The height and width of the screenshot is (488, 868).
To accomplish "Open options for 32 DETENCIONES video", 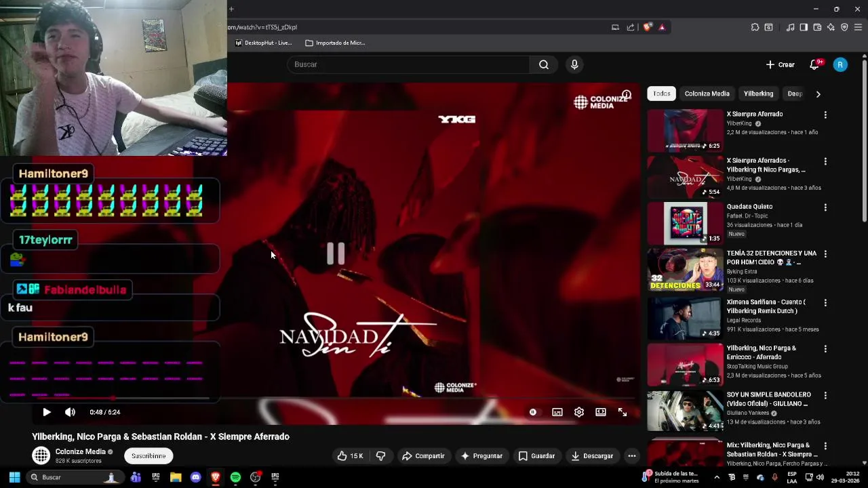I will click(x=825, y=254).
